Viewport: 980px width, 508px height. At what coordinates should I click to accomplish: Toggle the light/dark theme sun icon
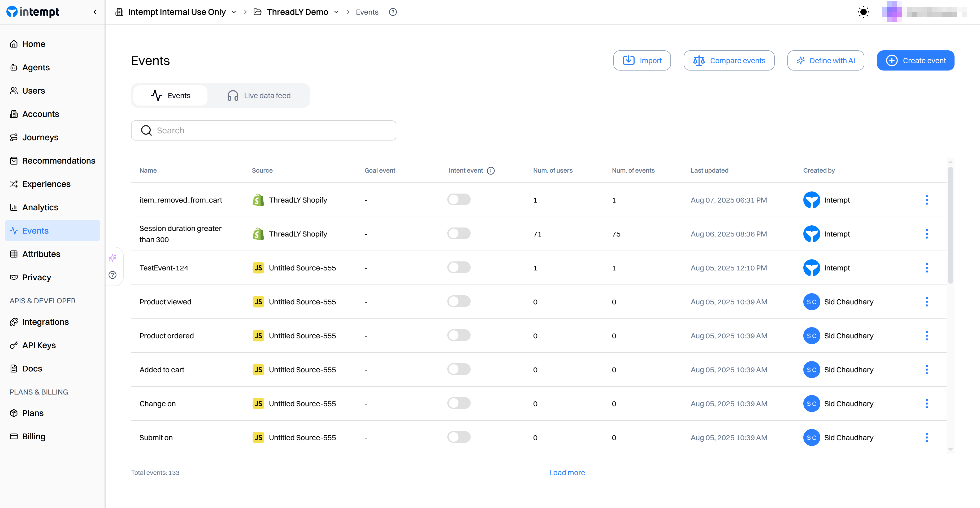click(864, 12)
